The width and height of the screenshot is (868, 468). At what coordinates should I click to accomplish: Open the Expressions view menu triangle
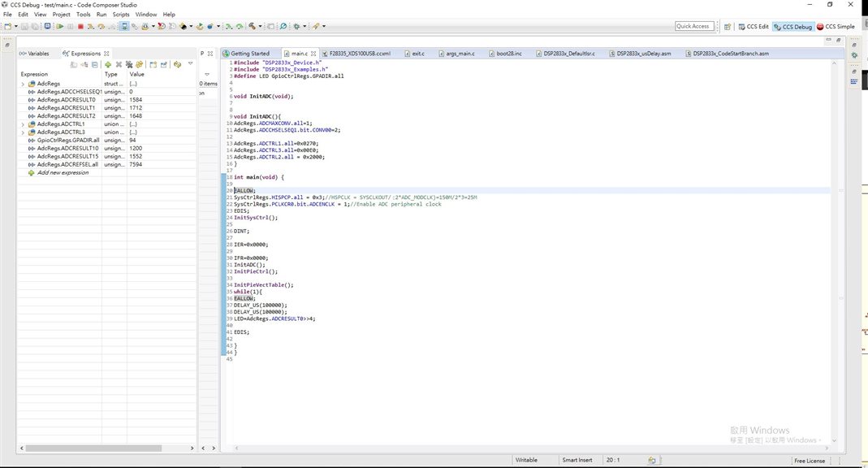coord(191,63)
